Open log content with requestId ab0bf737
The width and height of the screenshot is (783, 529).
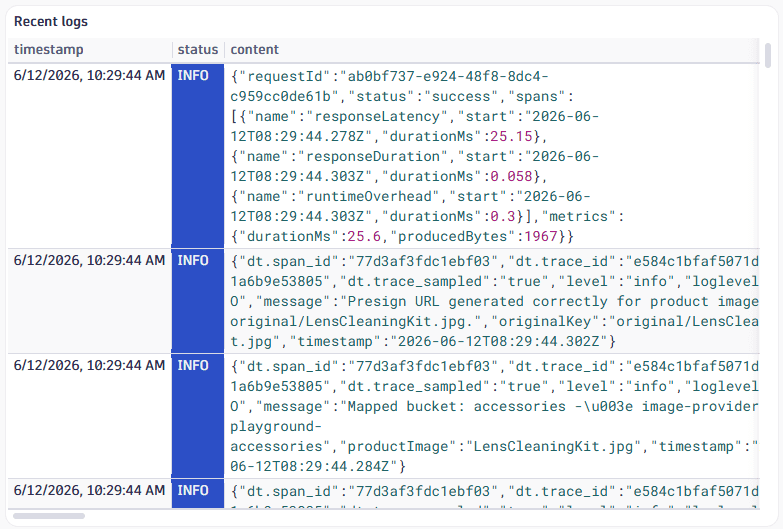tap(491, 156)
